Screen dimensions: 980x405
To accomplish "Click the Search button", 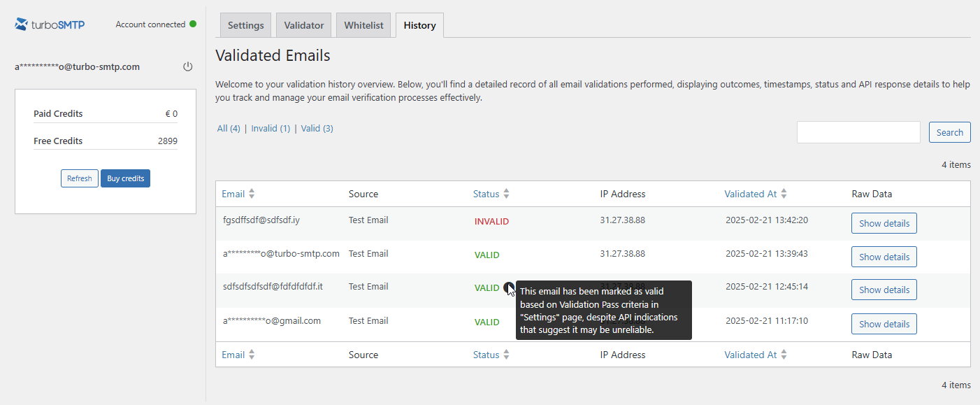I will 949,132.
